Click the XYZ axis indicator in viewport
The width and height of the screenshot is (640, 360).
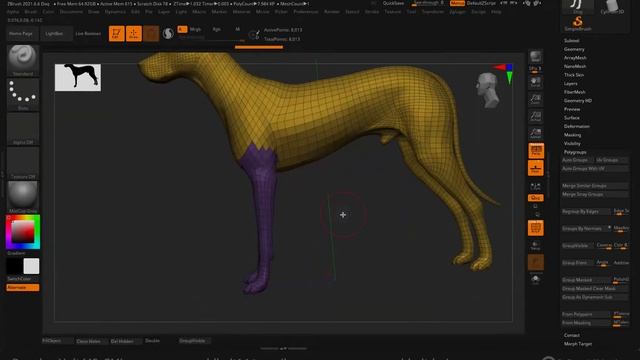[x=505, y=73]
